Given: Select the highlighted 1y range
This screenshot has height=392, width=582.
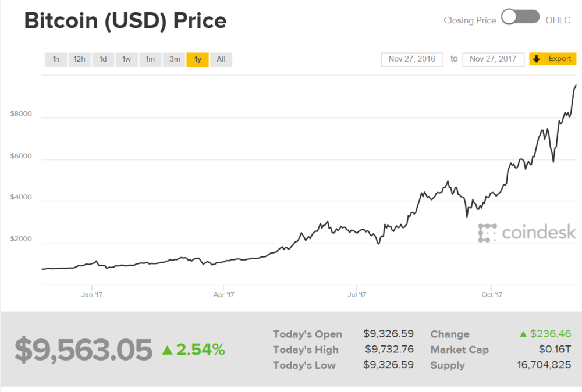Looking at the screenshot, I should pos(198,59).
